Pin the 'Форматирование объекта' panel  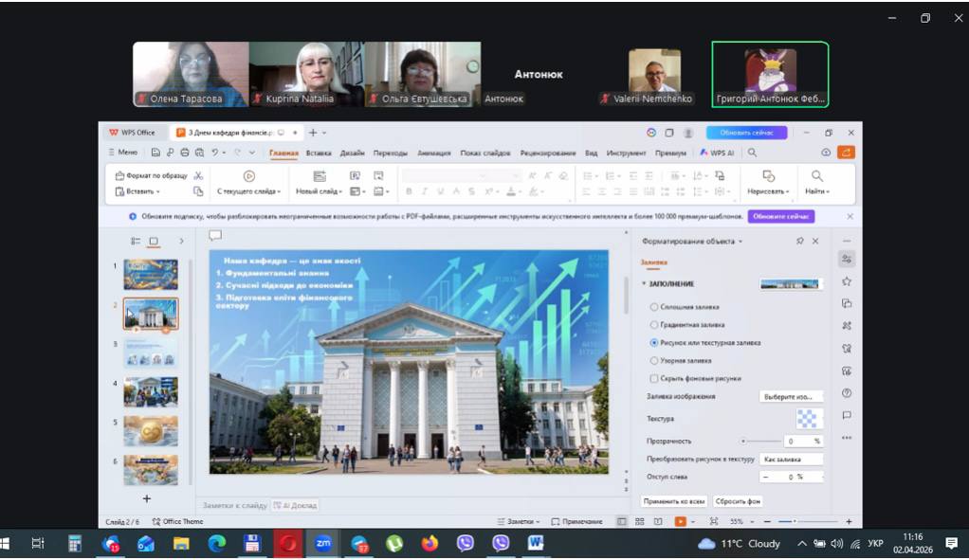pyautogui.click(x=800, y=242)
